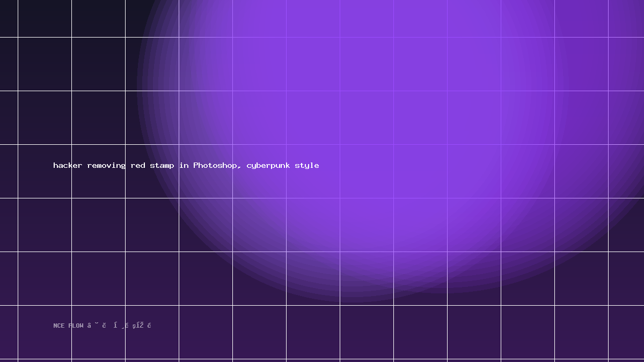Click the word "hacker" in the prompt
The width and height of the screenshot is (644, 362).
pos(68,165)
